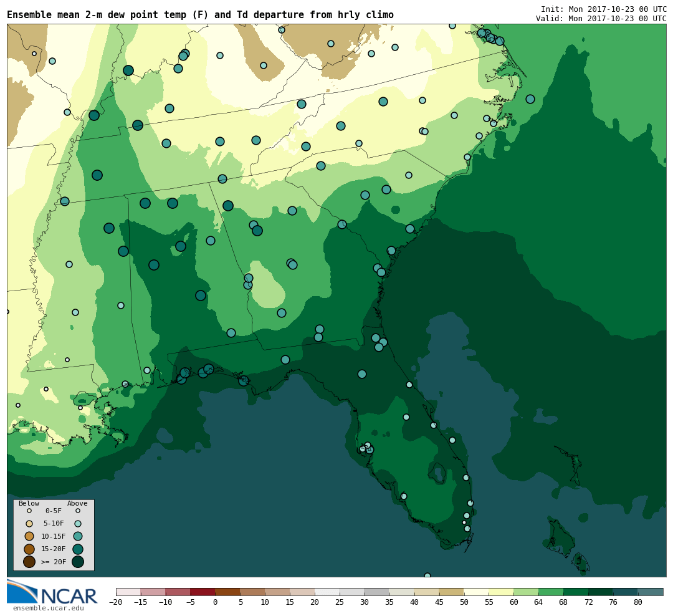Click the '50' colorbar tick label
The height and width of the screenshot is (616, 673).
click(x=464, y=602)
